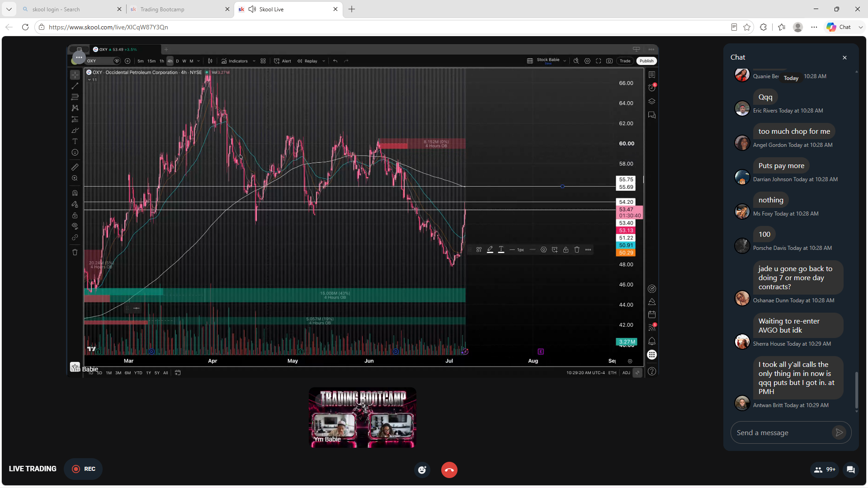Send the chat message arrow button
868x488 pixels.
(839, 432)
